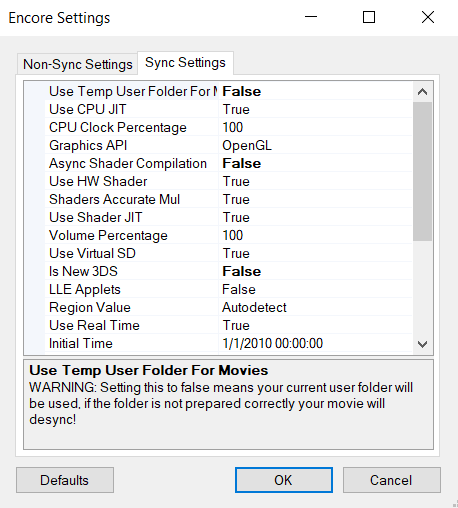Click the False value of Is New 3DS

pos(242,271)
